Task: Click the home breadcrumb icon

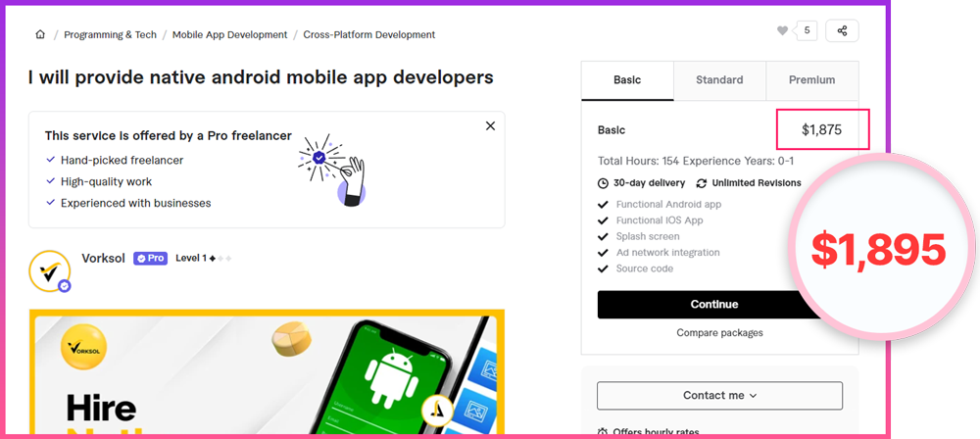Action: (40, 34)
